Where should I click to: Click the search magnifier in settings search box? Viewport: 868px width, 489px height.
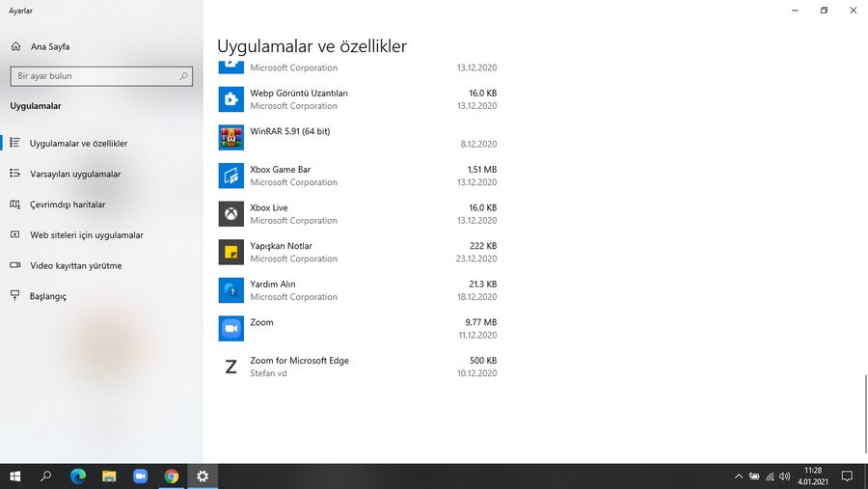[184, 76]
